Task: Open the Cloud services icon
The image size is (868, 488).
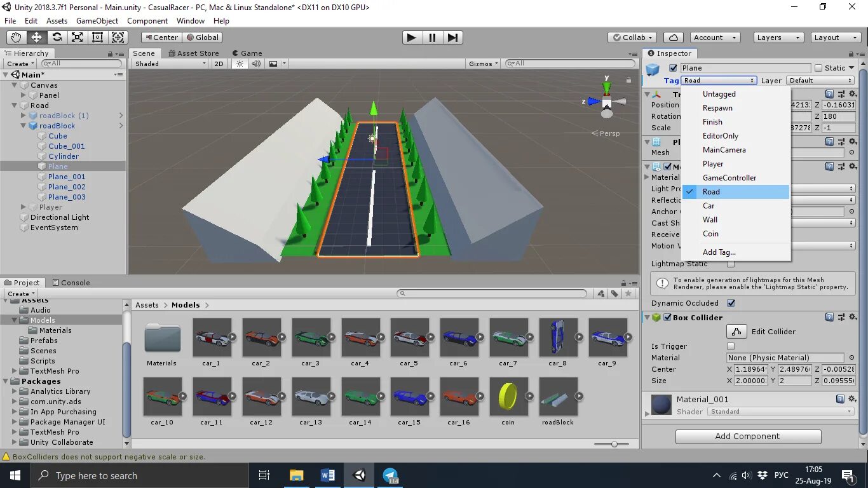Action: 673,37
